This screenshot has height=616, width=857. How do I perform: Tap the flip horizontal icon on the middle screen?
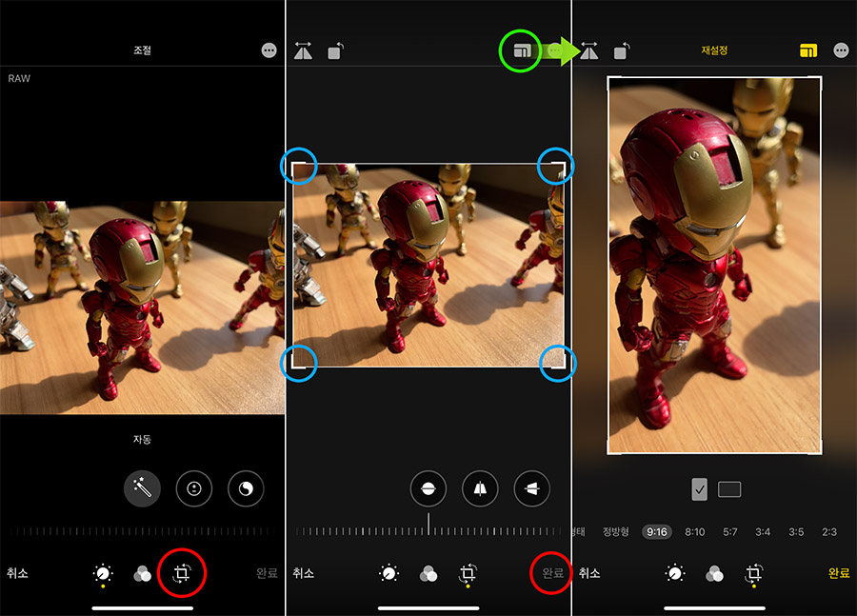click(303, 50)
